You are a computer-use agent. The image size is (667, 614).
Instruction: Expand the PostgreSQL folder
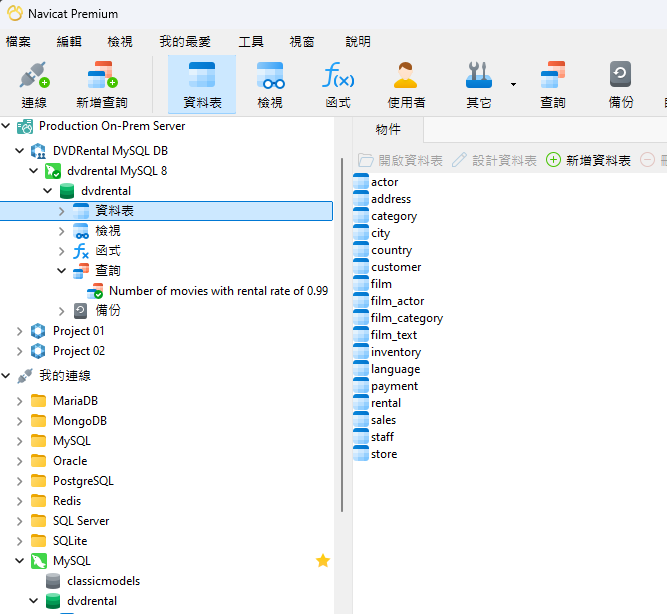[20, 481]
